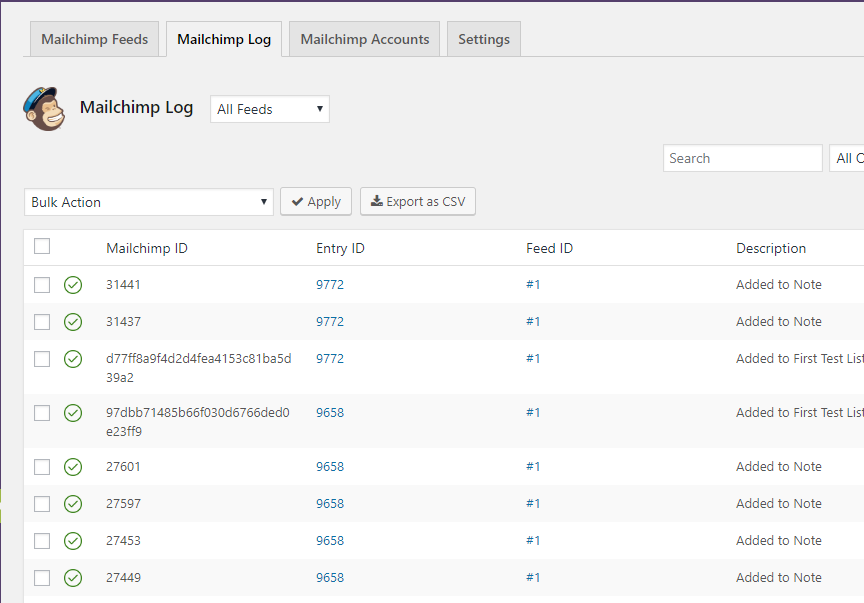
Task: Open entry 9772 link in row 31437
Action: point(330,322)
